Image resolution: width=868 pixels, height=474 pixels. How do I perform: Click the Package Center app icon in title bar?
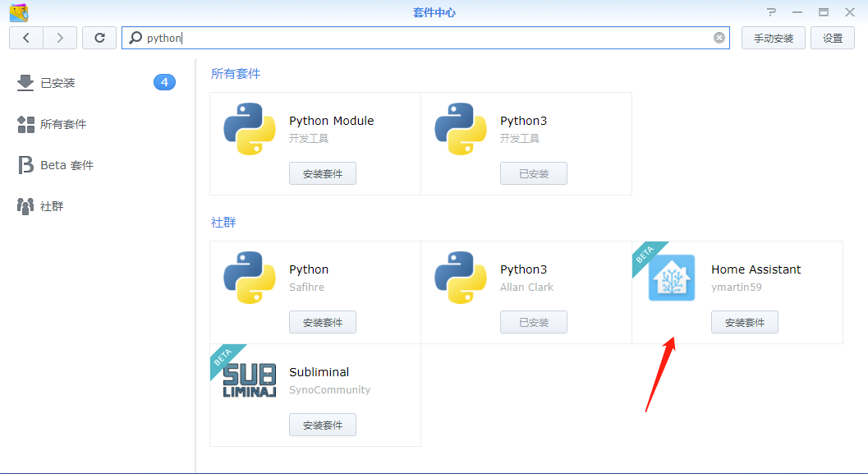pos(19,12)
